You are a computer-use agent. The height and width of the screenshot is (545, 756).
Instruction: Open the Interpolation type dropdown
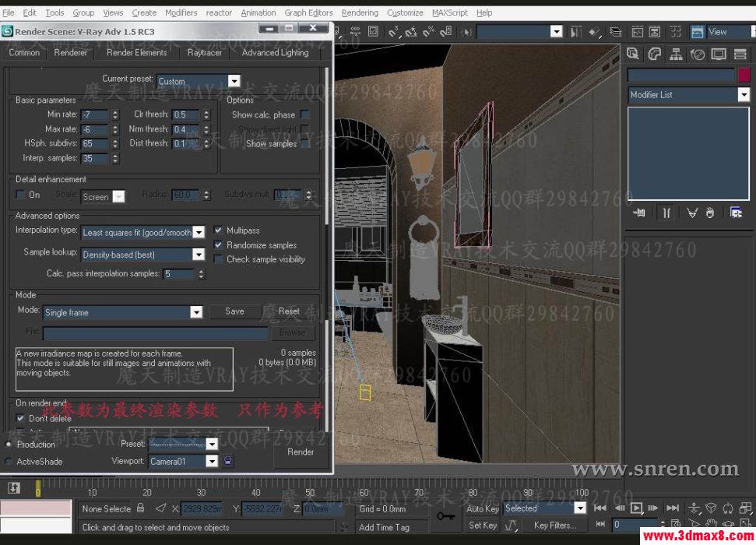199,232
